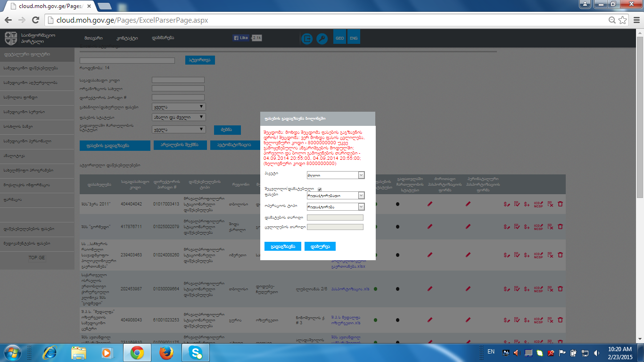
Task: Click ICD NCSP edit icon in second row
Action: [538, 227]
